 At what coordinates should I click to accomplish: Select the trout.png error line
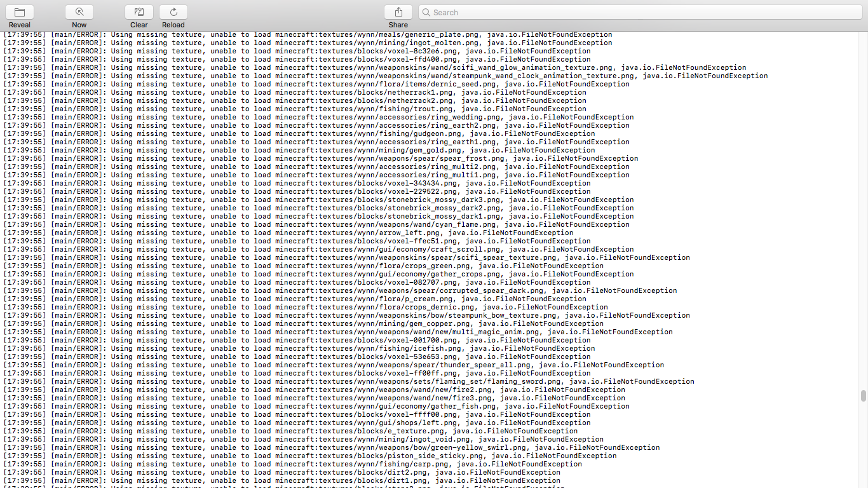[x=295, y=109]
